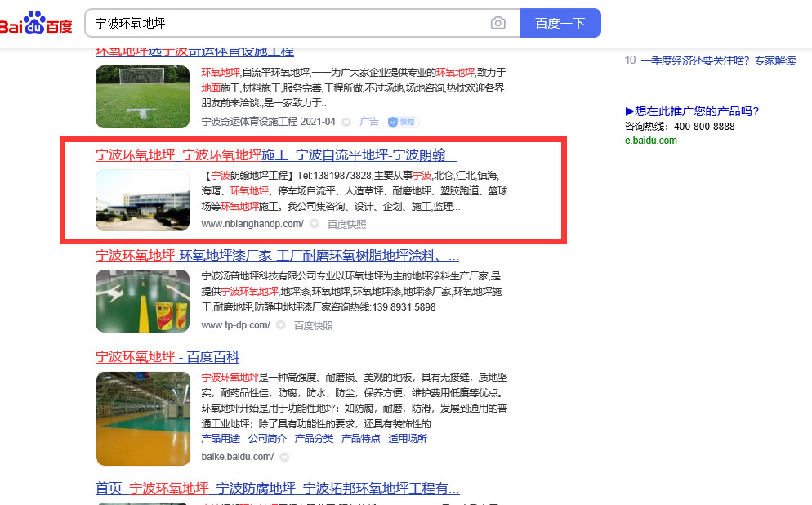Select 适用场所 sublink under Baike result

pos(407,439)
